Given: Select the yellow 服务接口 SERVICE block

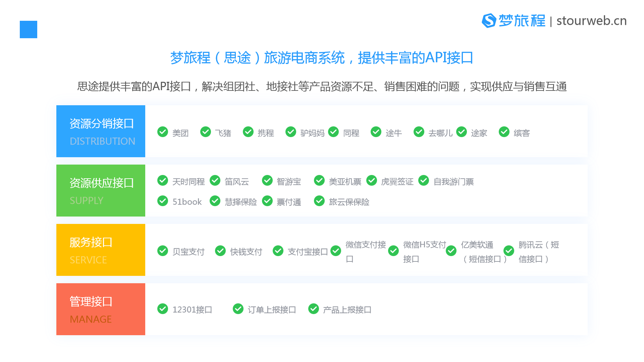Looking at the screenshot, I should click(x=101, y=250).
